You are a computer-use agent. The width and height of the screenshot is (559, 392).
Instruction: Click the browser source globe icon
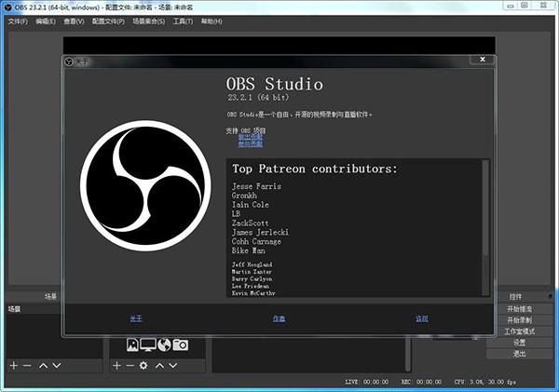click(164, 345)
